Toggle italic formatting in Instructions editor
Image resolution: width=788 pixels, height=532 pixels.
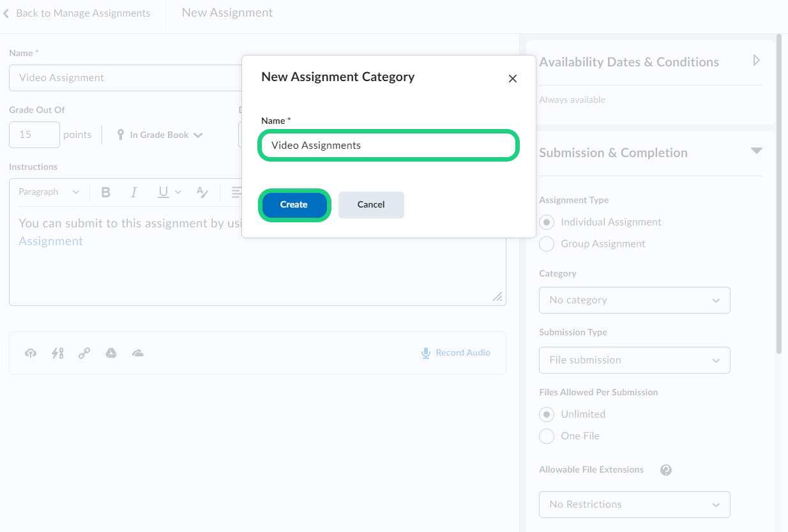coord(134,192)
